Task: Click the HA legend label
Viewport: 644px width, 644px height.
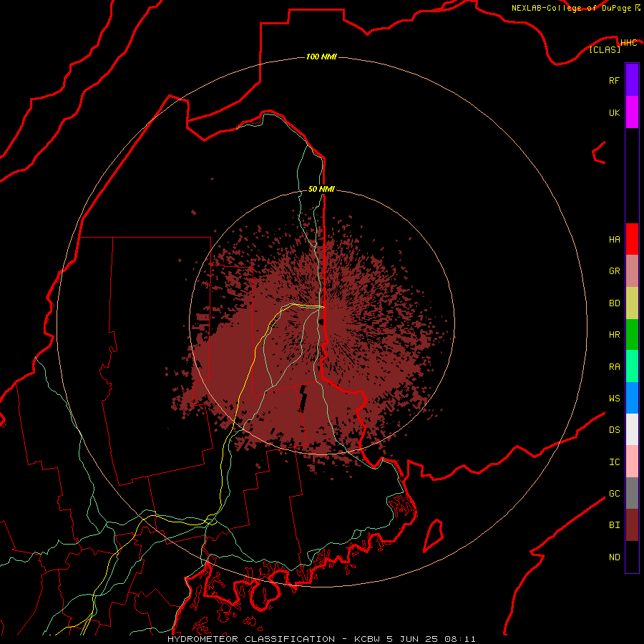Action: coord(614,240)
